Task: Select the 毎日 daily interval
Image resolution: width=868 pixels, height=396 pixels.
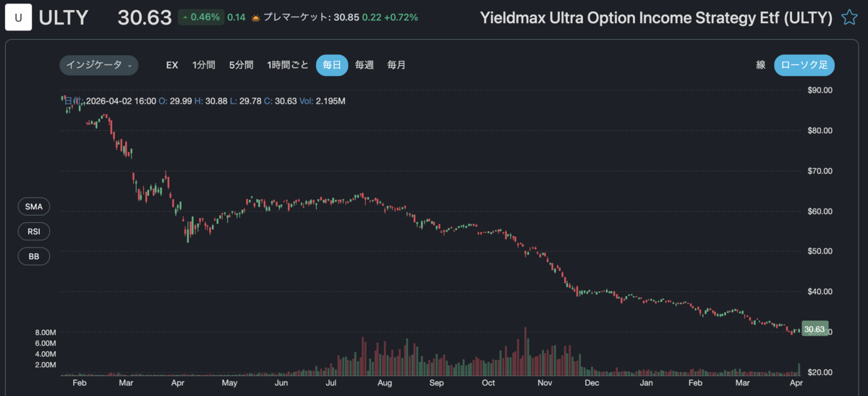Action: (x=332, y=65)
